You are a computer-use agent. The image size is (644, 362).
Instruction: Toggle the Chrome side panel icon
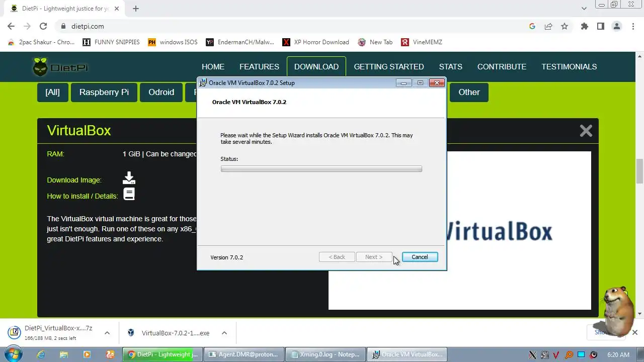click(x=600, y=26)
